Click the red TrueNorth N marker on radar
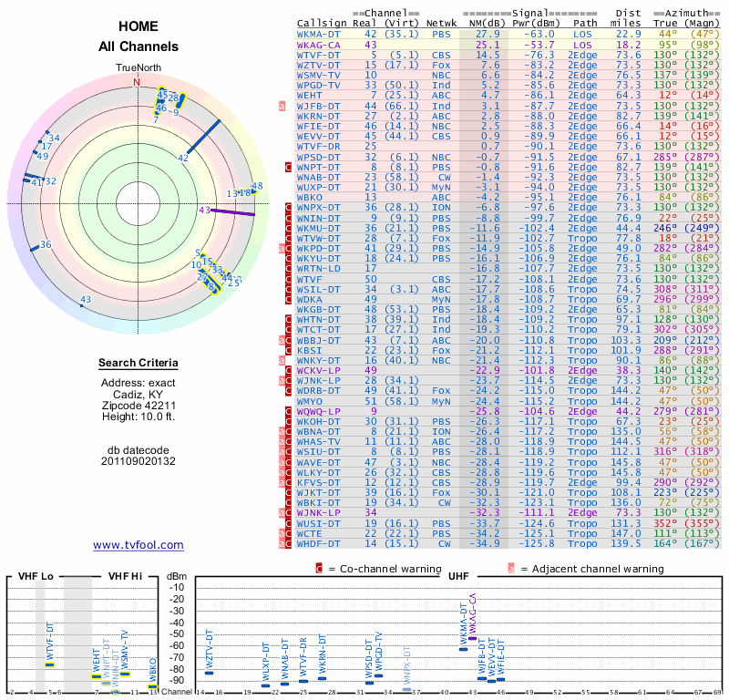 pos(137,82)
